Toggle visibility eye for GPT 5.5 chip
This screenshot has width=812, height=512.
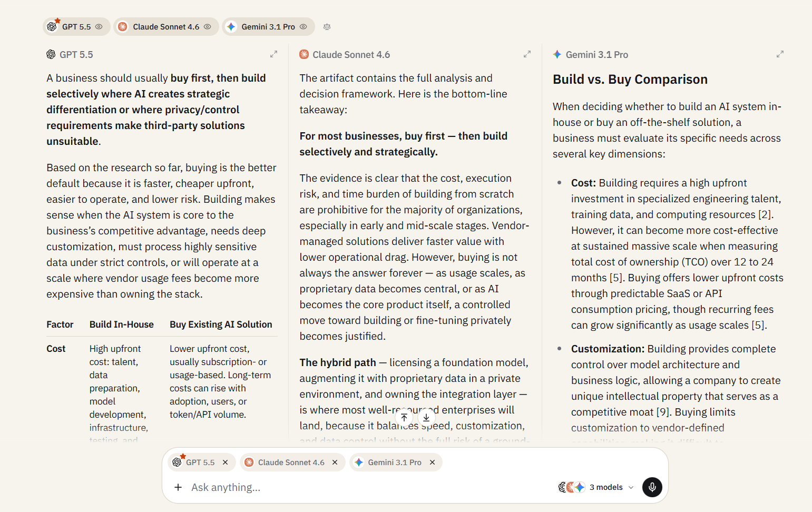[x=99, y=27]
